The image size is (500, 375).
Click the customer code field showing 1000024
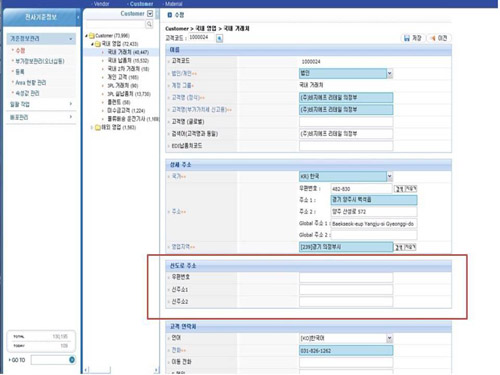pos(202,37)
